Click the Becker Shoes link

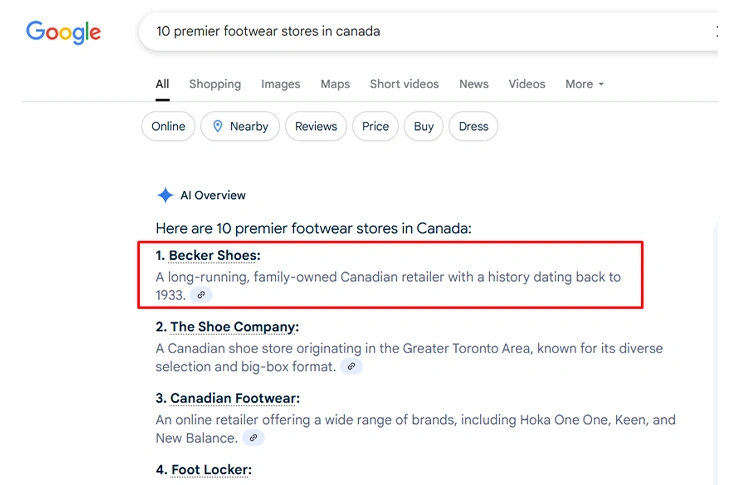(x=212, y=256)
